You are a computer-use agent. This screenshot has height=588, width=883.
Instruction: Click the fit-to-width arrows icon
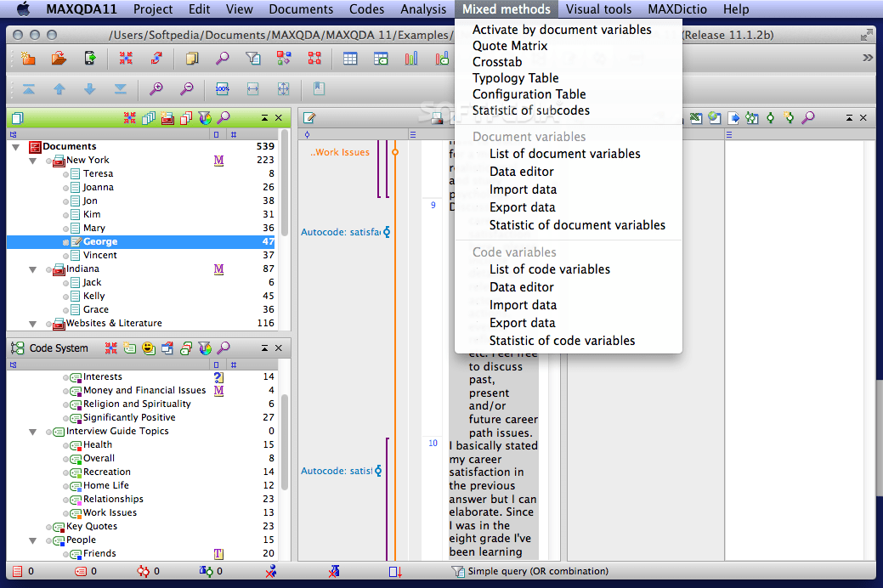(x=253, y=88)
